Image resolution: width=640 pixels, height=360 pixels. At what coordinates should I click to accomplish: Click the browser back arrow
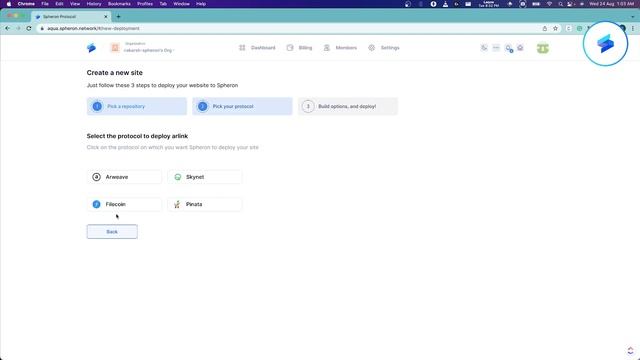7,28
